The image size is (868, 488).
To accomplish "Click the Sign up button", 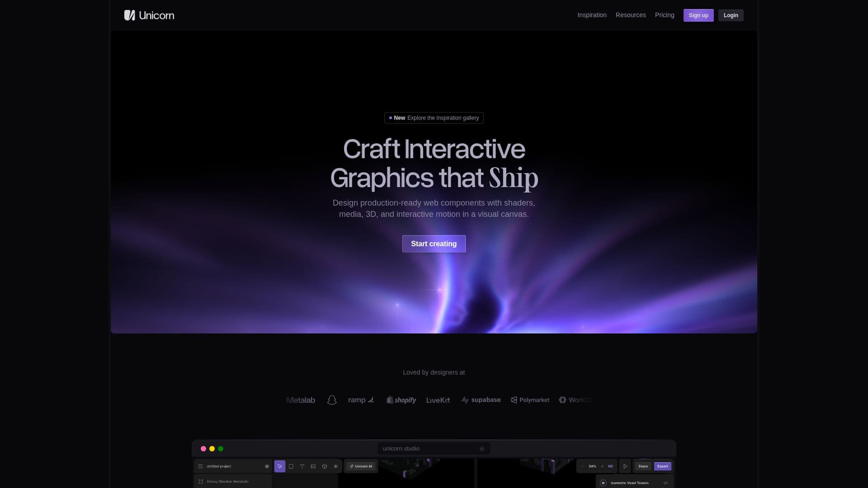I will click(698, 15).
